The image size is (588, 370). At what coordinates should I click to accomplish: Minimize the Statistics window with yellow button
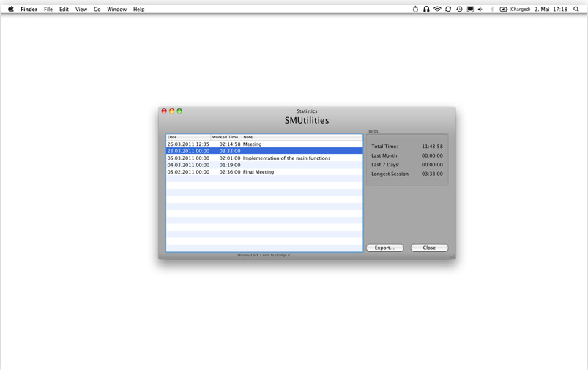pos(172,111)
